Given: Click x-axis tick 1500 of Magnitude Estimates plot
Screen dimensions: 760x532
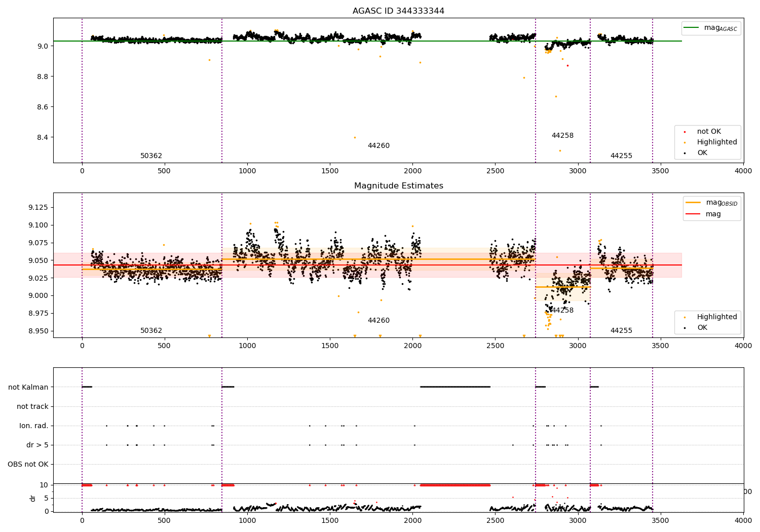Looking at the screenshot, I should coord(330,346).
